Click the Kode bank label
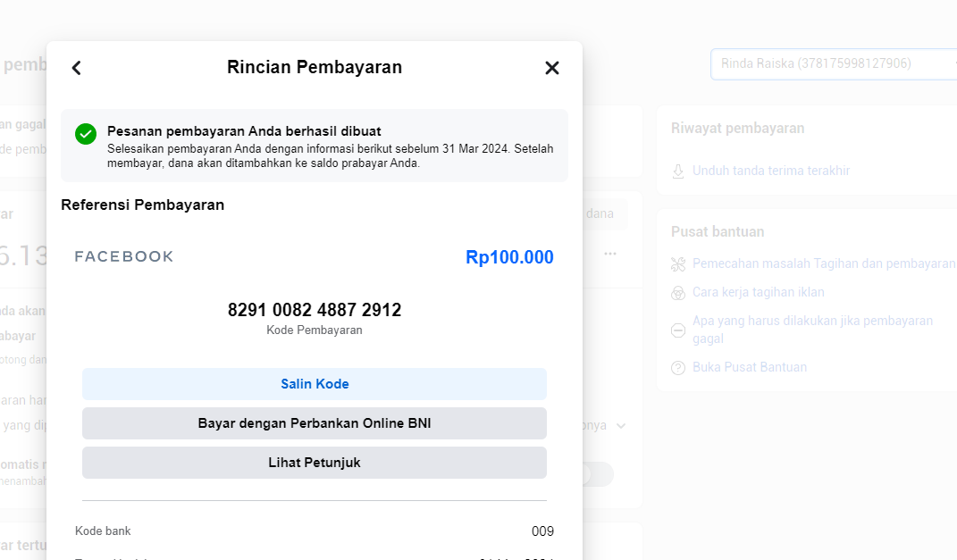The image size is (957, 560). [103, 531]
